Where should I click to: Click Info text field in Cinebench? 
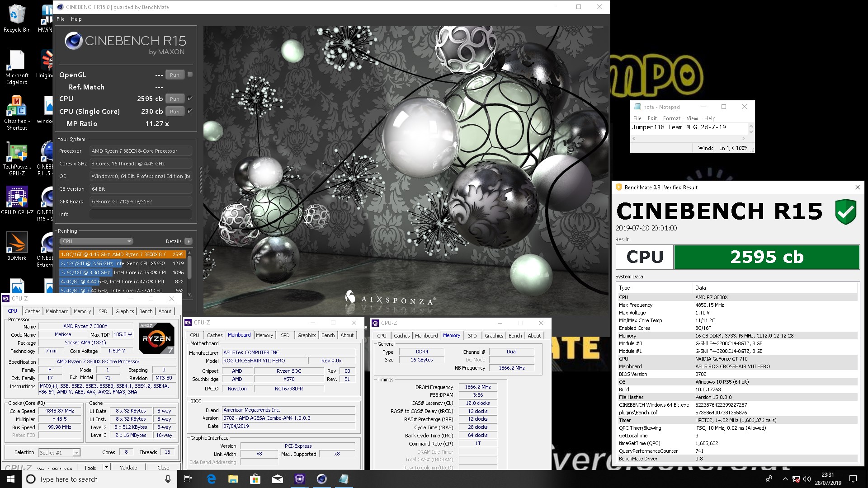click(x=140, y=214)
